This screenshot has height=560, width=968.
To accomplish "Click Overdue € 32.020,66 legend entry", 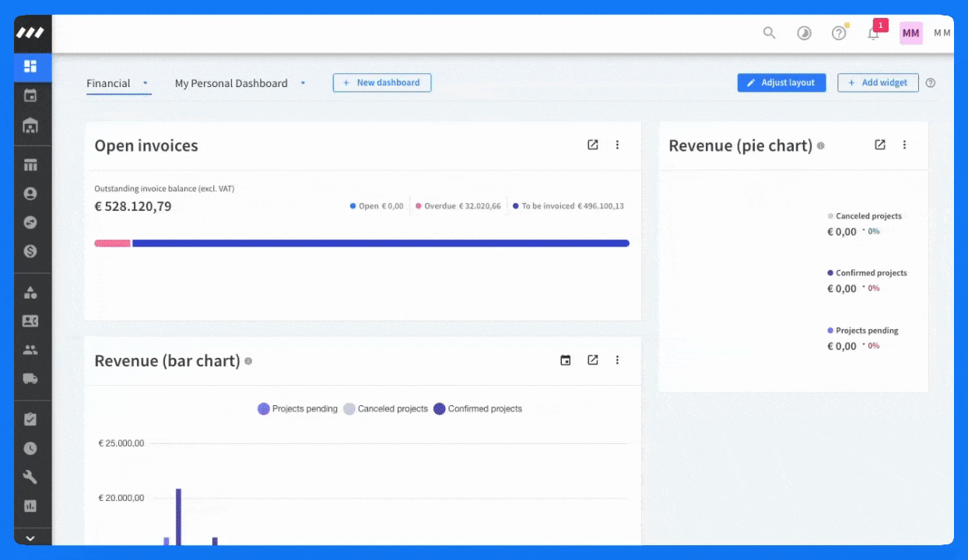I will (458, 206).
